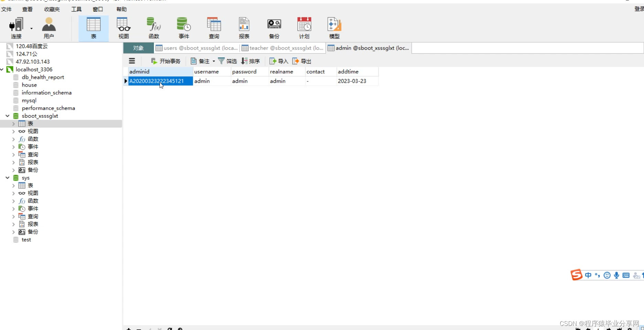Select 120.48百度云 connection
This screenshot has height=330, width=644.
32,46
